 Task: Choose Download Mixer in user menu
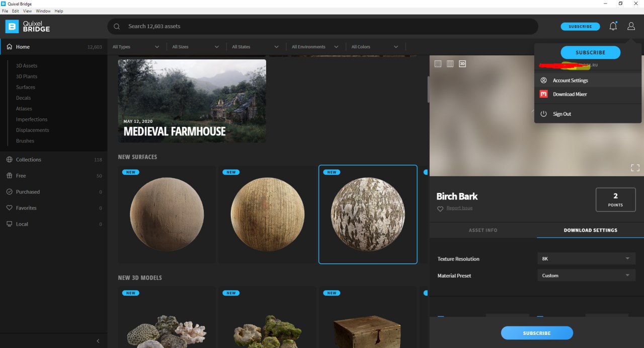(x=588, y=94)
